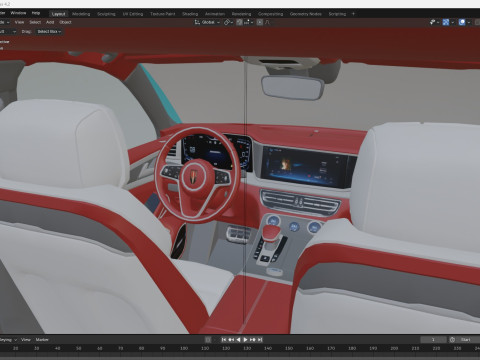The height and width of the screenshot is (360, 480).
Task: Open the gizmo options dropdown arrow
Action: point(453,22)
